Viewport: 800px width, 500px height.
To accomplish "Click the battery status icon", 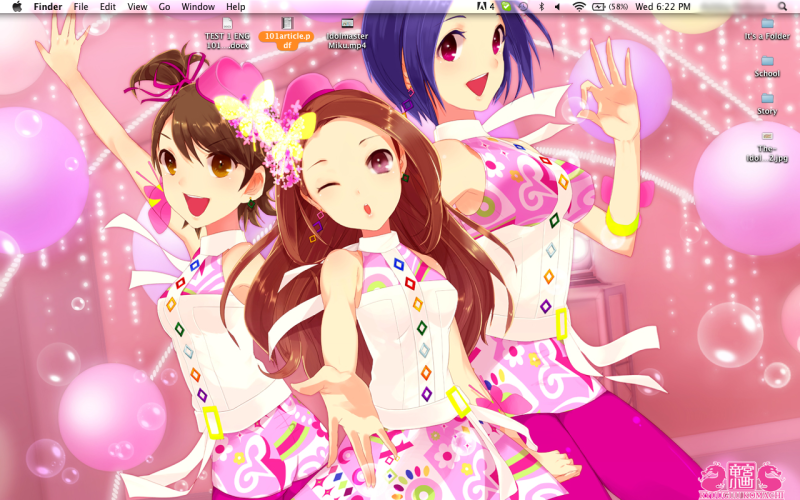I will click(x=598, y=7).
